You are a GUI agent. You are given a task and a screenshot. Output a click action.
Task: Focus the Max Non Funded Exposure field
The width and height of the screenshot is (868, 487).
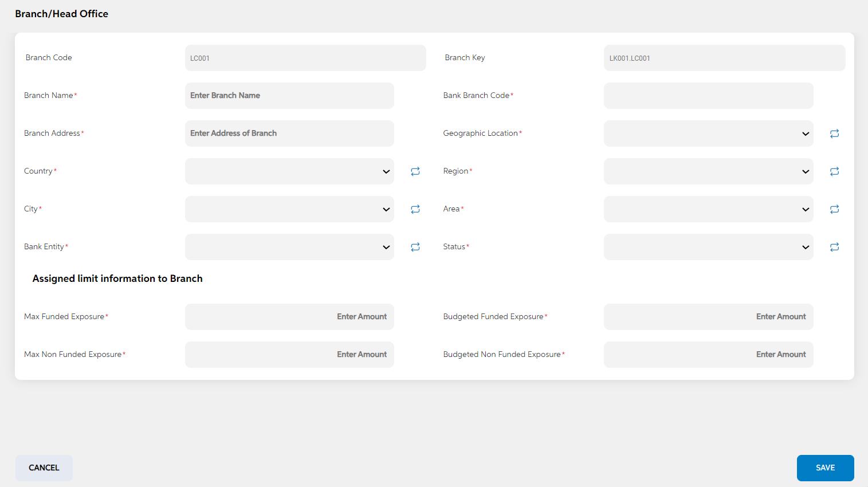coord(289,355)
